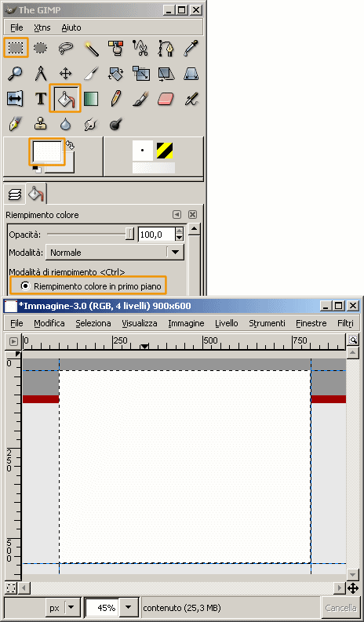Select the Shear tool
This screenshot has width=364, height=622.
pyautogui.click(x=166, y=74)
